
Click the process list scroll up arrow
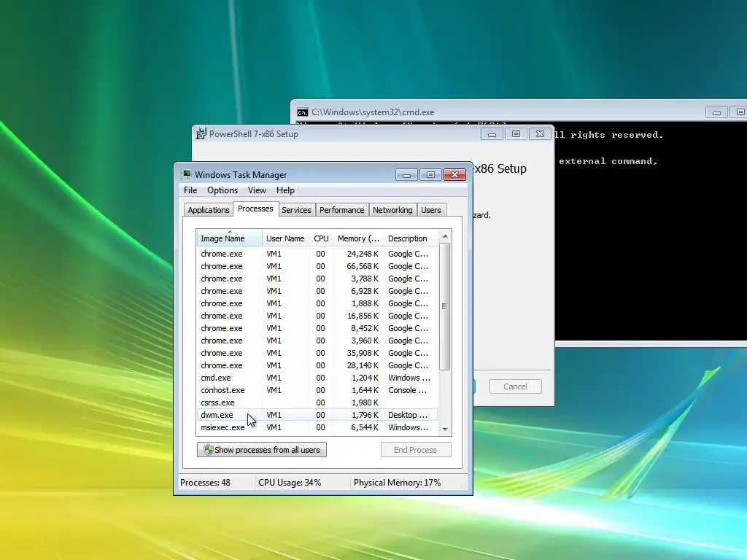(x=445, y=236)
